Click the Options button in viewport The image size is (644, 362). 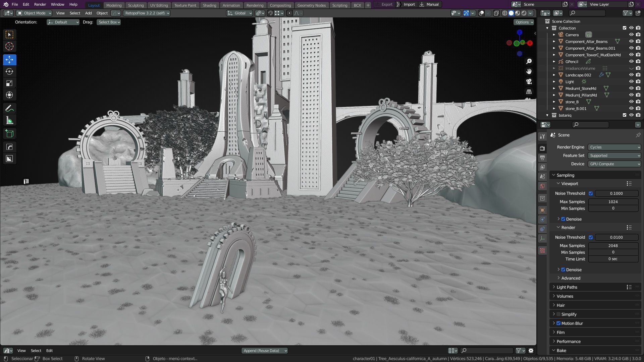coord(524,22)
